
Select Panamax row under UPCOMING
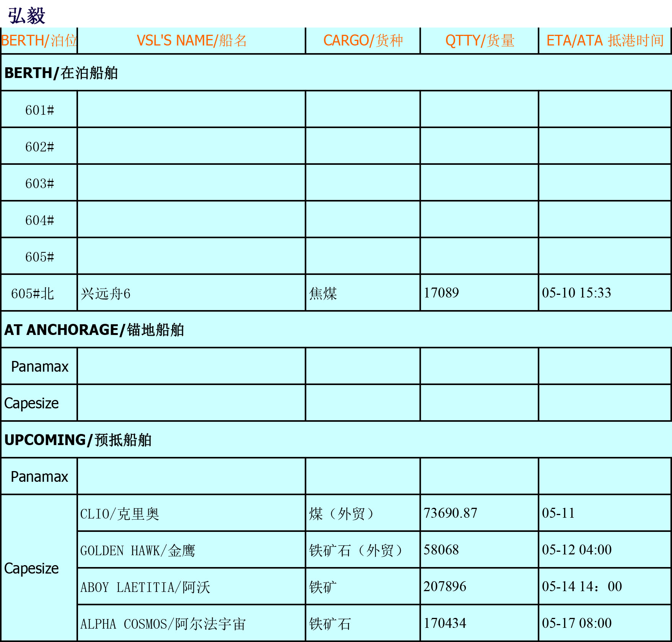pyautogui.click(x=336, y=476)
